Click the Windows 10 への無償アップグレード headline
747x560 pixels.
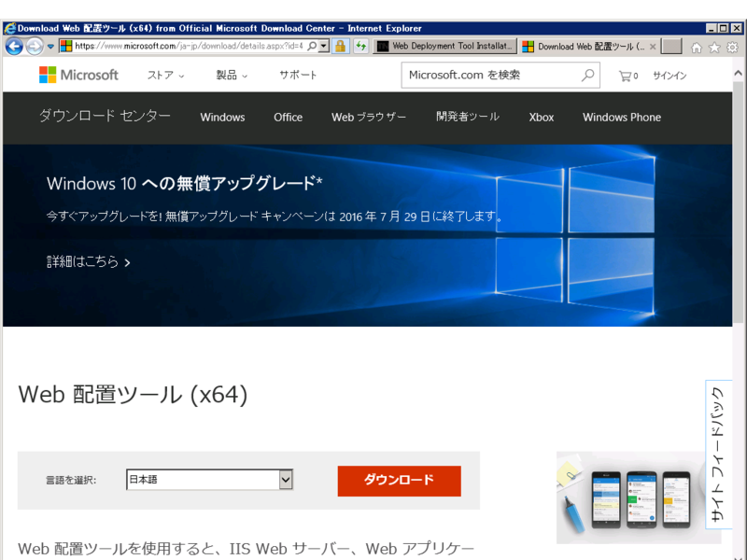point(184,183)
